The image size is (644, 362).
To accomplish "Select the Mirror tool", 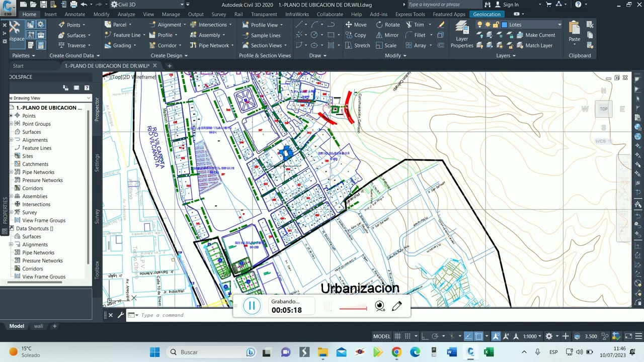I will click(x=387, y=35).
